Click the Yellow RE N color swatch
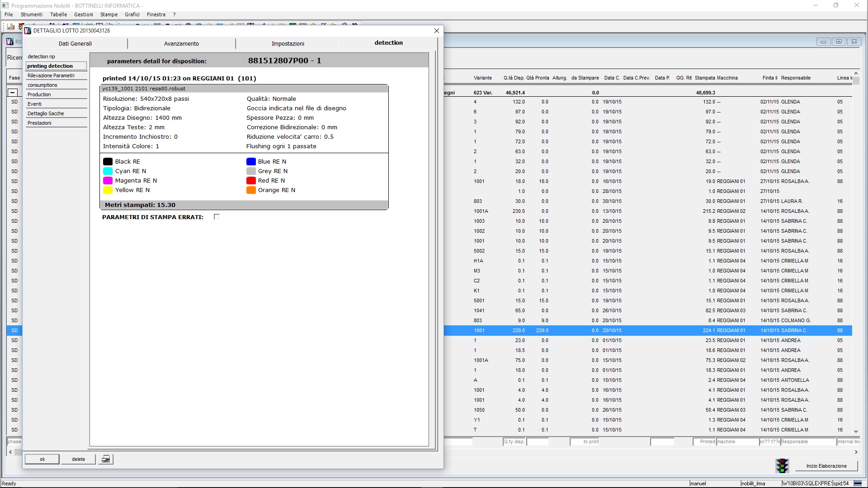Screen dimensions: 868x488 (108, 190)
